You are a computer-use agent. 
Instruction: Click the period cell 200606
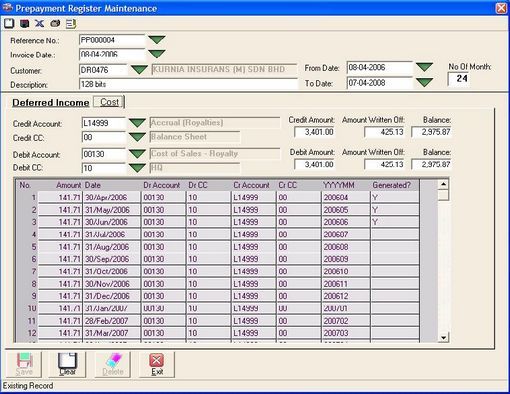coord(346,222)
